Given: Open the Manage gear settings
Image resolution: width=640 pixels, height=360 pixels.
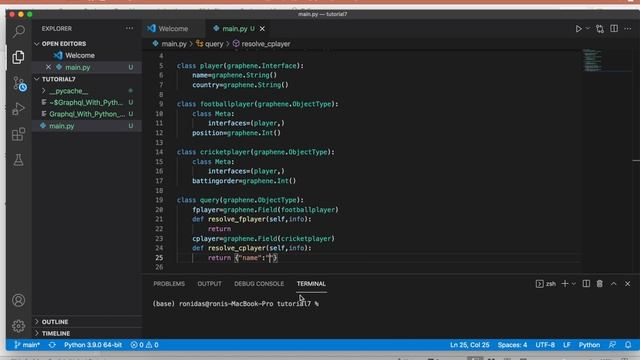Looking at the screenshot, I should pyautogui.click(x=18, y=326).
